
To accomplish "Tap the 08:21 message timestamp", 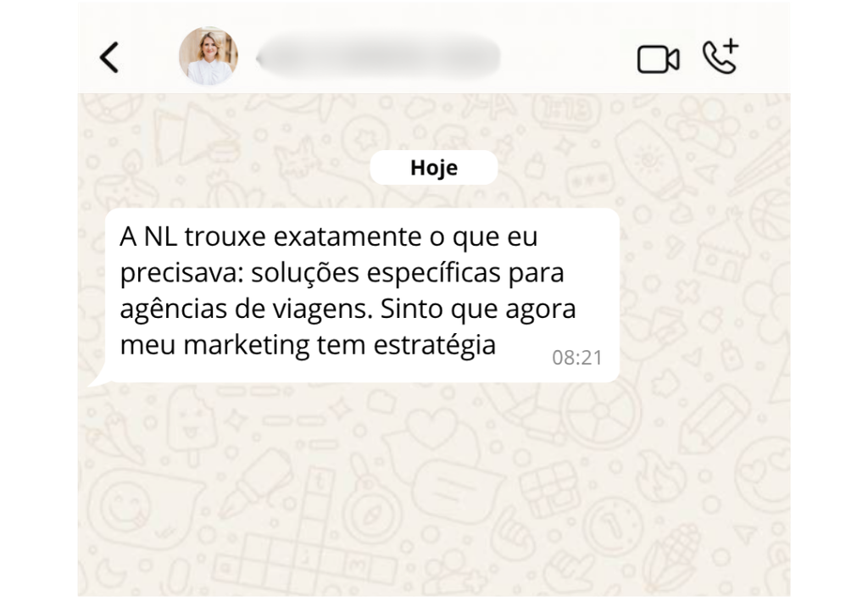I will (x=576, y=358).
